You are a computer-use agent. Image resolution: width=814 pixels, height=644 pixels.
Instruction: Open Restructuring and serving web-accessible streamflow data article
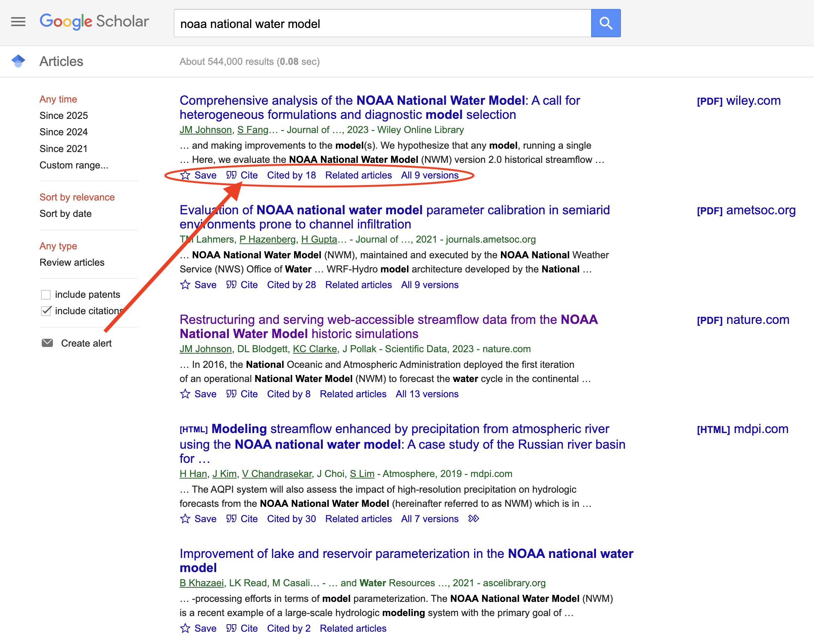(389, 326)
